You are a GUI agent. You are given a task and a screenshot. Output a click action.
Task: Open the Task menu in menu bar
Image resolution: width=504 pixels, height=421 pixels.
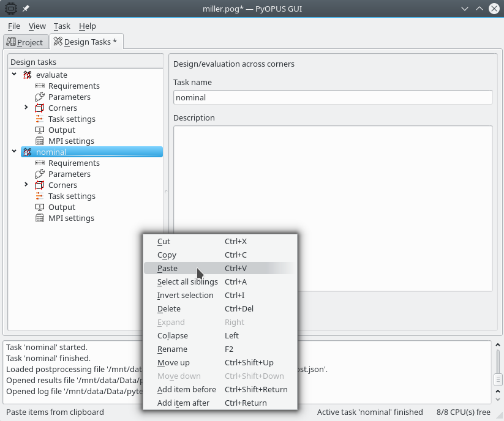(x=62, y=26)
